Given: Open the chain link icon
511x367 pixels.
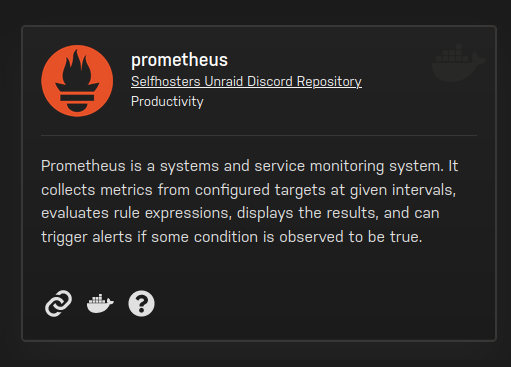Looking at the screenshot, I should pos(58,303).
